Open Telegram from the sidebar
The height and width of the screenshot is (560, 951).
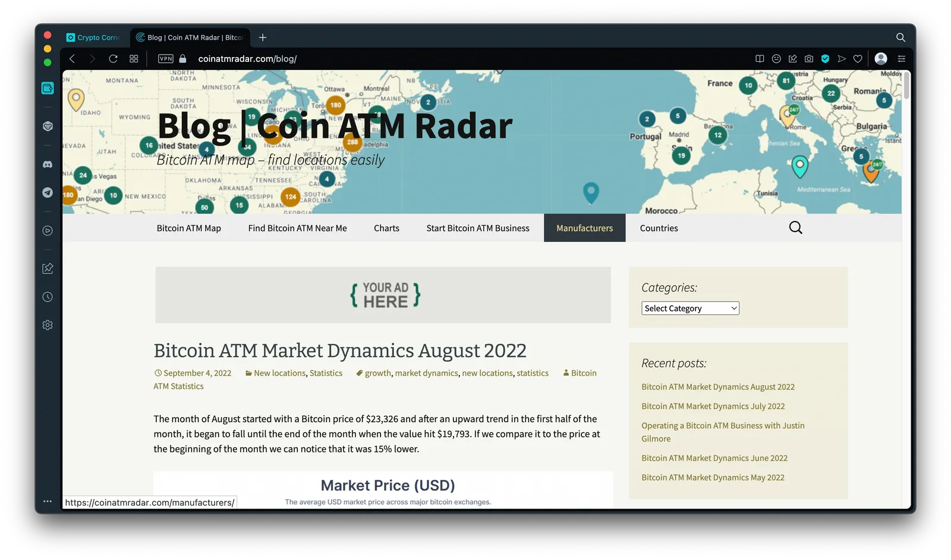pyautogui.click(x=48, y=192)
